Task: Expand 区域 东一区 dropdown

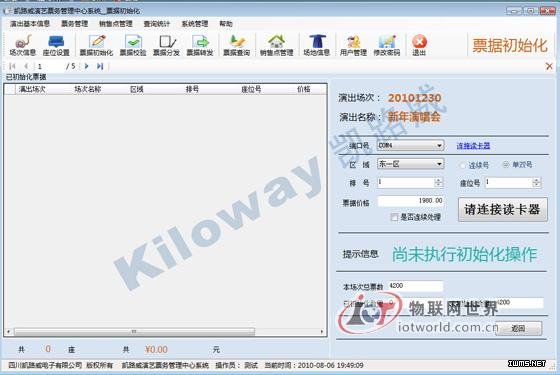Action: click(439, 164)
